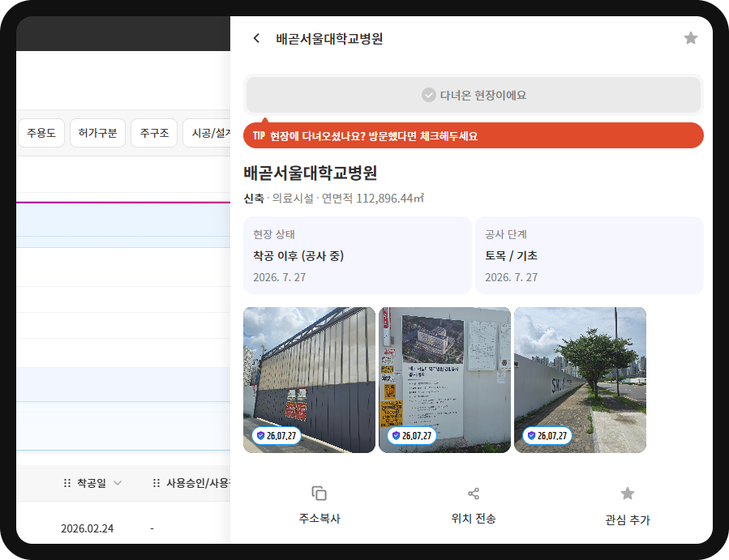729x560 pixels.
Task: Click the 신축 label
Action: pos(254,199)
